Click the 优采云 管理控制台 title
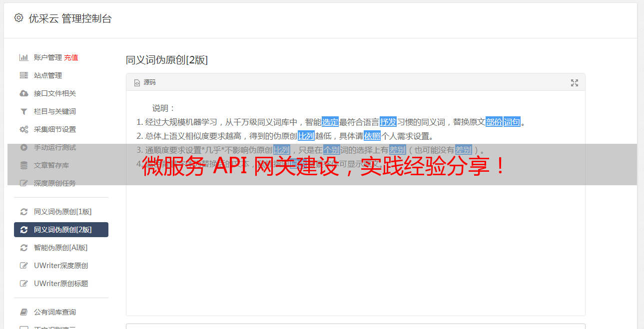The width and height of the screenshot is (644, 329). [x=70, y=18]
